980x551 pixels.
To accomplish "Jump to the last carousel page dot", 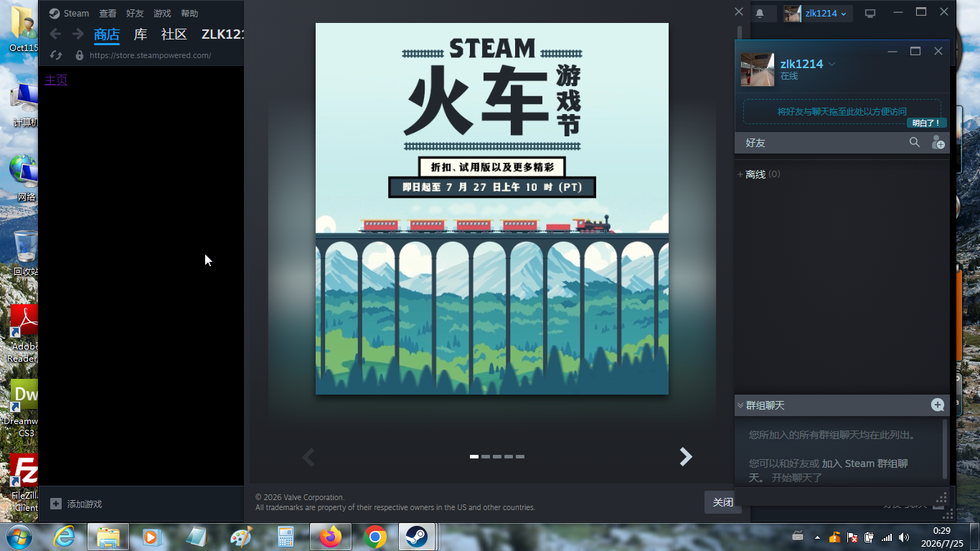I will 520,456.
